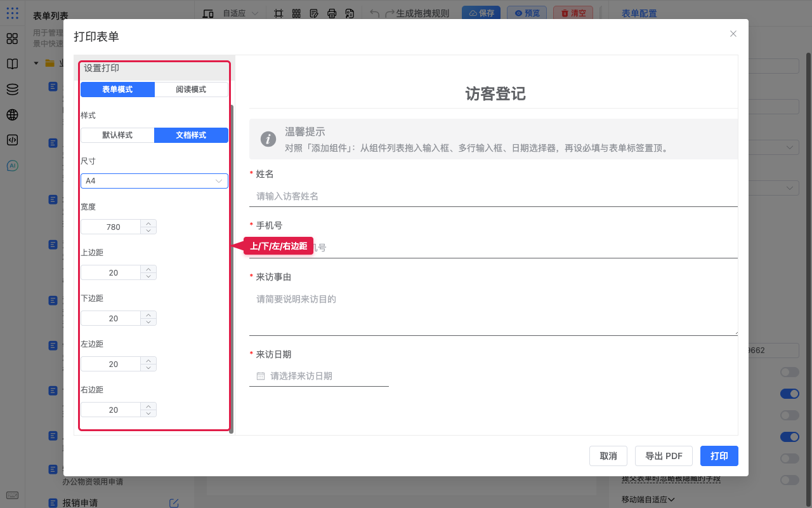This screenshot has height=508, width=812.
Task: Decrease the 上边距 value with down arrow
Action: 148,276
